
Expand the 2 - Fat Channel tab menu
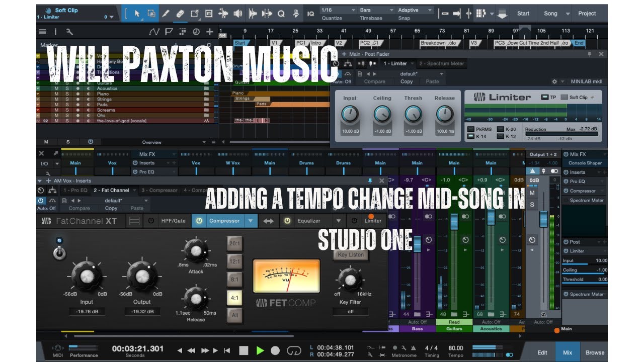point(134,191)
